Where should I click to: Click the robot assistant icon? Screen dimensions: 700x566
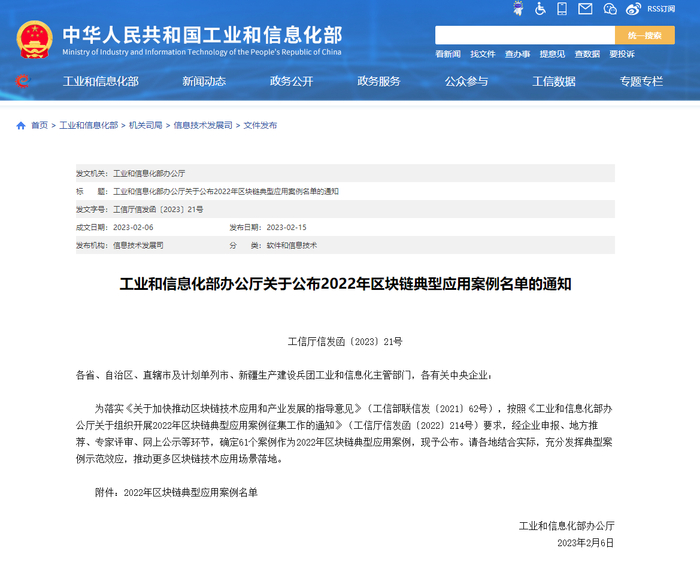coord(518,8)
